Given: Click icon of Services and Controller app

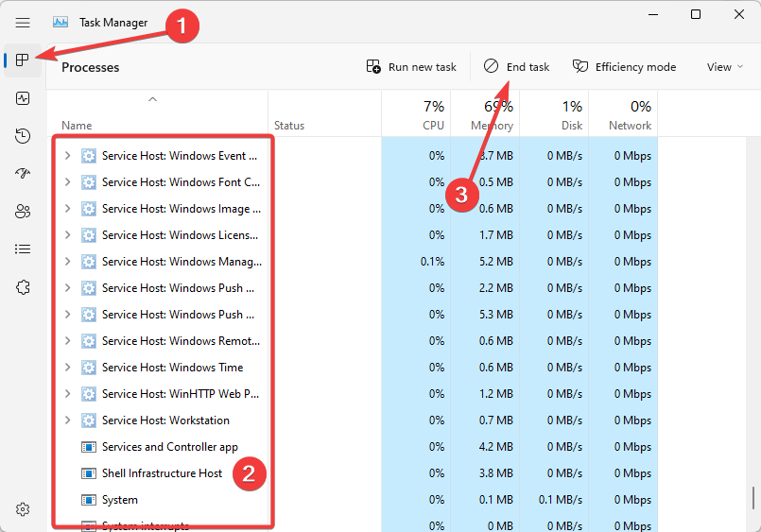Looking at the screenshot, I should 88,447.
